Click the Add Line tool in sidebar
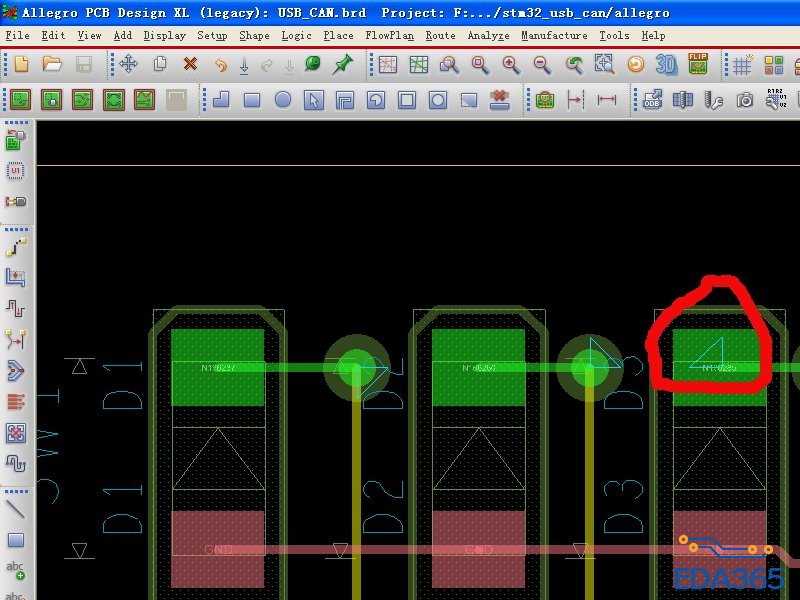800x600 pixels. [x=15, y=509]
